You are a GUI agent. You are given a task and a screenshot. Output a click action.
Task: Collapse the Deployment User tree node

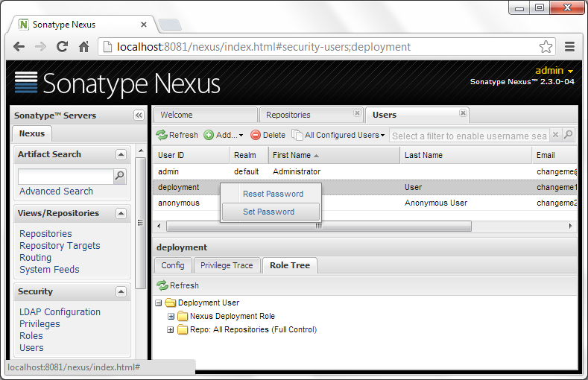click(x=159, y=303)
